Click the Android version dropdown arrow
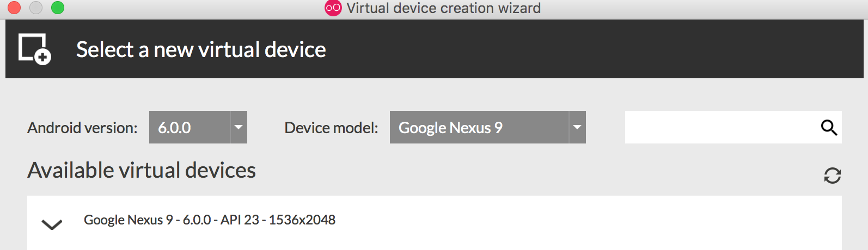The image size is (868, 250). (x=239, y=127)
